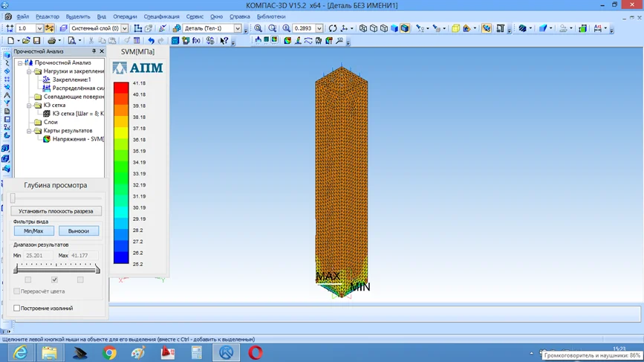Click the Rotate view icon
The height and width of the screenshot is (362, 644).
pos(333,28)
